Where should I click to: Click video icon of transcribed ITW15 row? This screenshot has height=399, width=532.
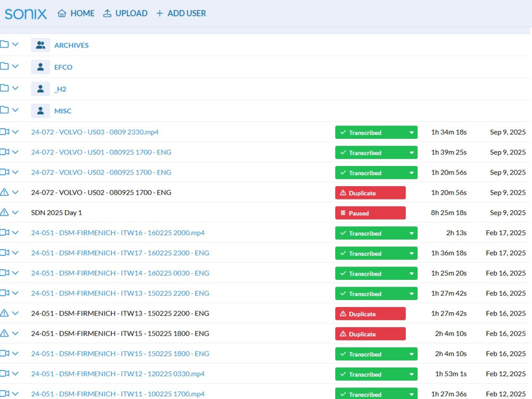click(4, 353)
